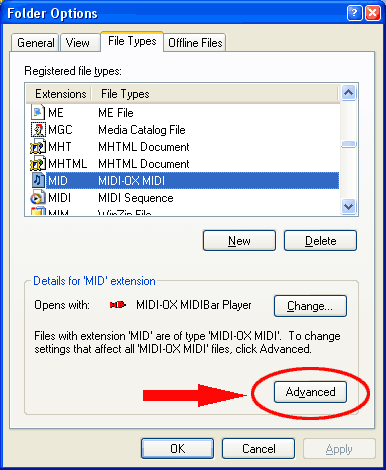Click the ME file type icon
Viewport: 386px width, 470px height.
click(38, 112)
